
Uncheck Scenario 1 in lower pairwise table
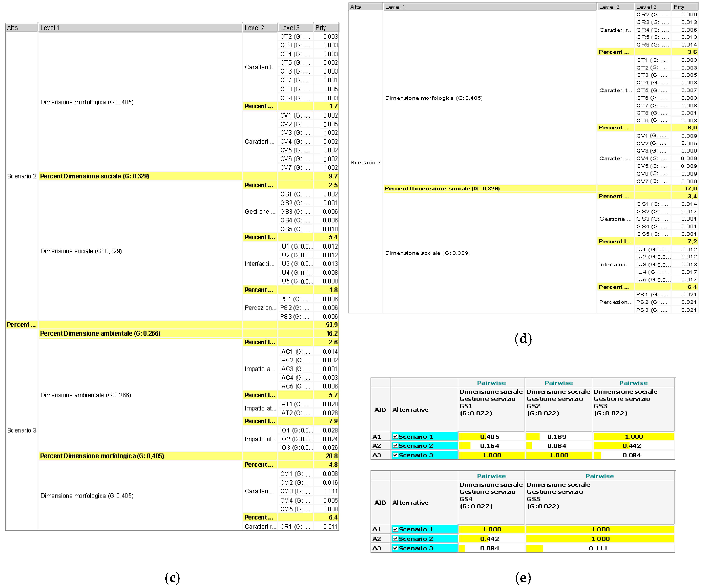pyautogui.click(x=395, y=529)
